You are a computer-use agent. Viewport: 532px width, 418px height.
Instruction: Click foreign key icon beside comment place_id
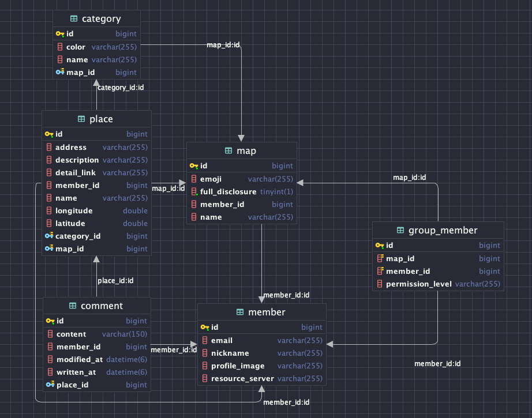tap(50, 385)
